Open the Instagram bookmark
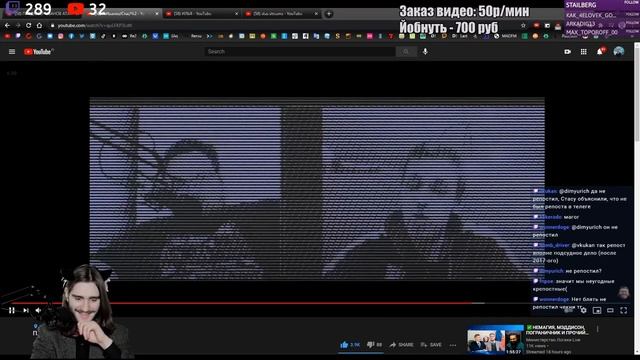 [x=60, y=36]
